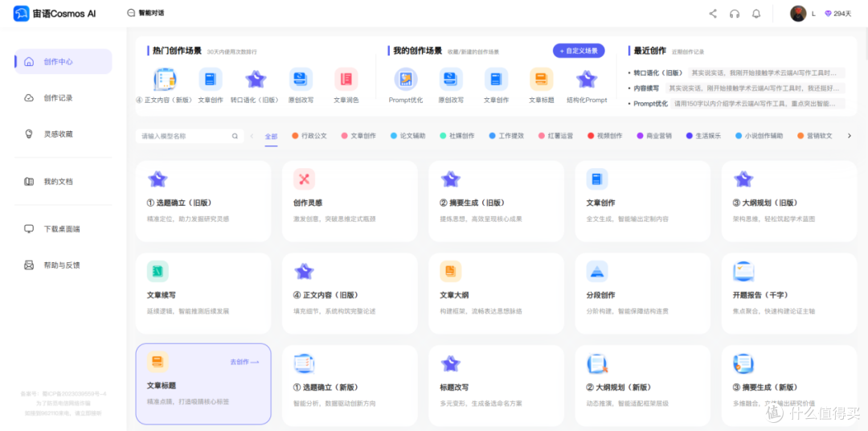Click 去创作 link on 文章标题 card
Image resolution: width=868 pixels, height=431 pixels.
point(244,362)
